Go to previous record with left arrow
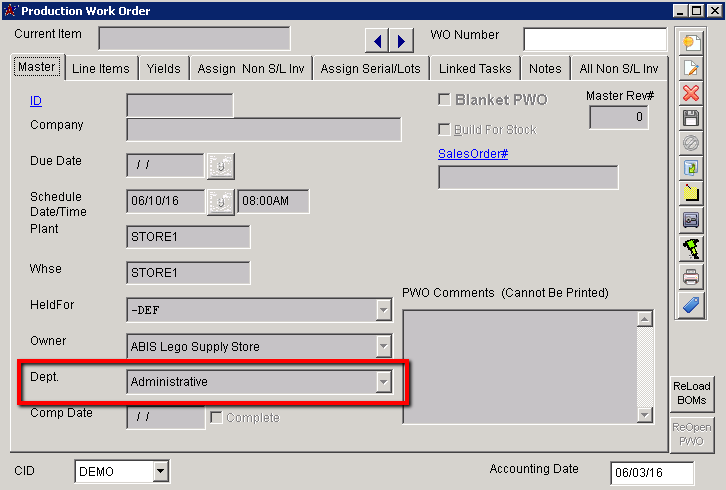 click(x=377, y=41)
